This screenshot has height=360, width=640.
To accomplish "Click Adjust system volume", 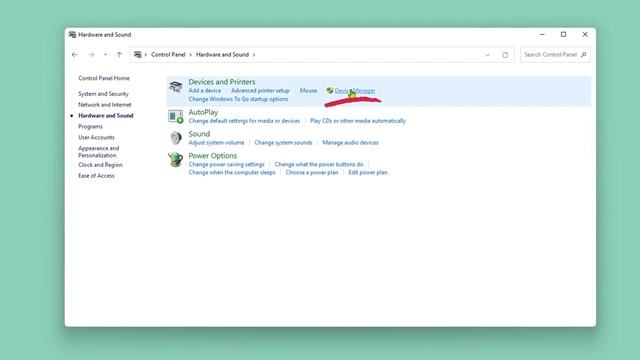I will point(216,142).
